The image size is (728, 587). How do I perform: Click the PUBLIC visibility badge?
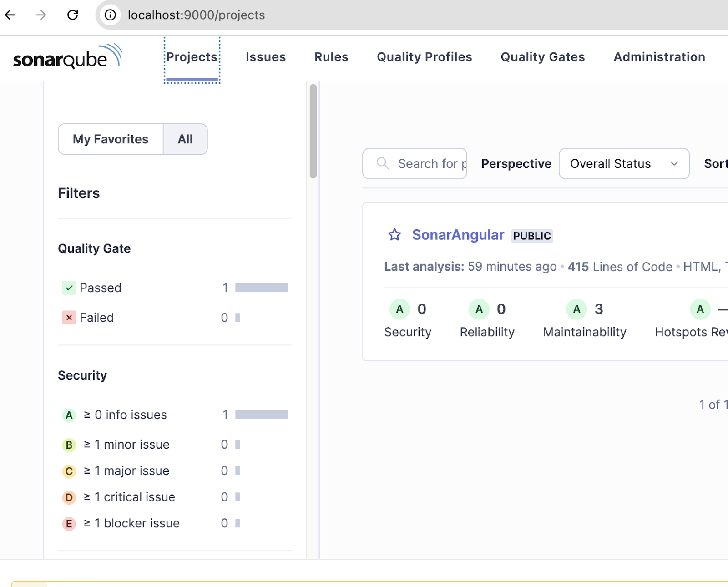pos(532,236)
